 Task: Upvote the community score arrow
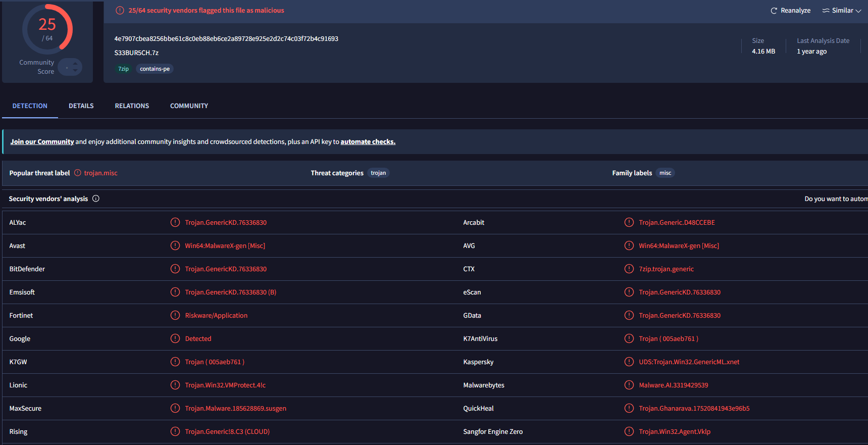[75, 63]
